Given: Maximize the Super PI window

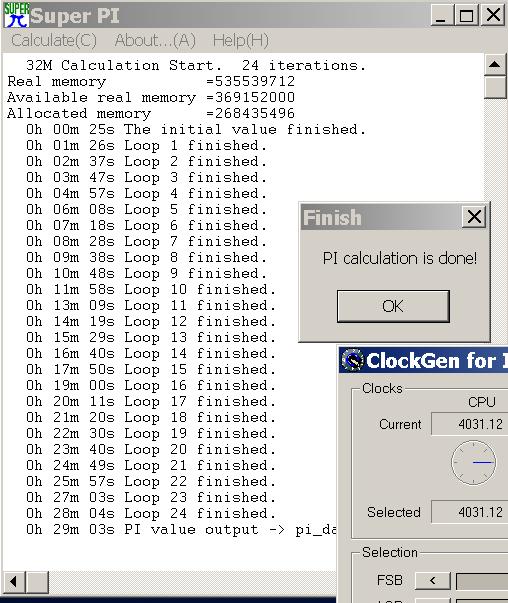Looking at the screenshot, I should coord(466,15).
